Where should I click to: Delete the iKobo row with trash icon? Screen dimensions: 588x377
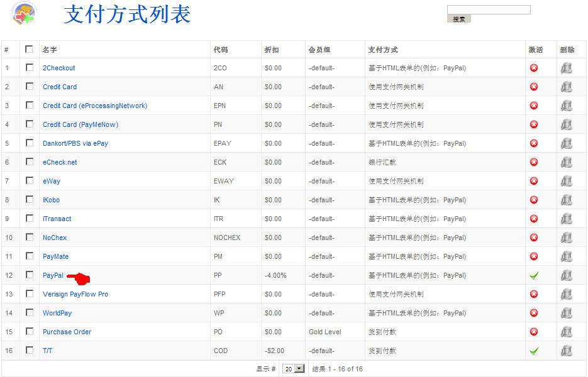(567, 200)
